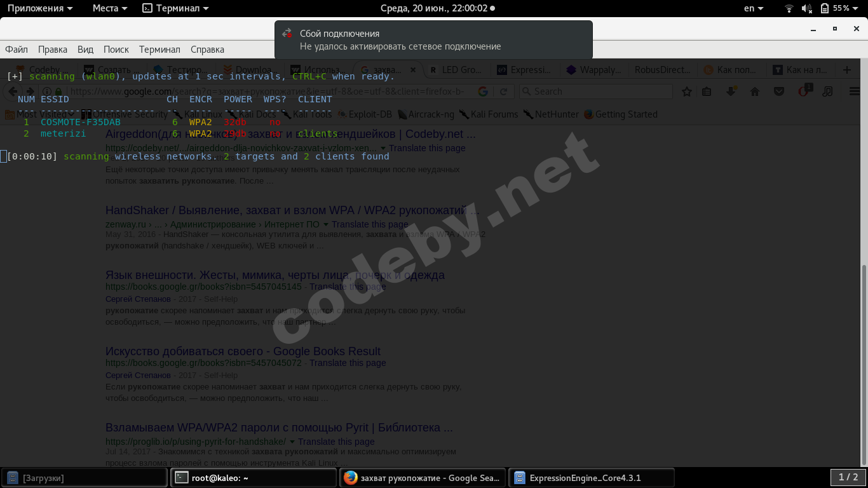Switch to the Wappaly... tab in Firefox

593,70
